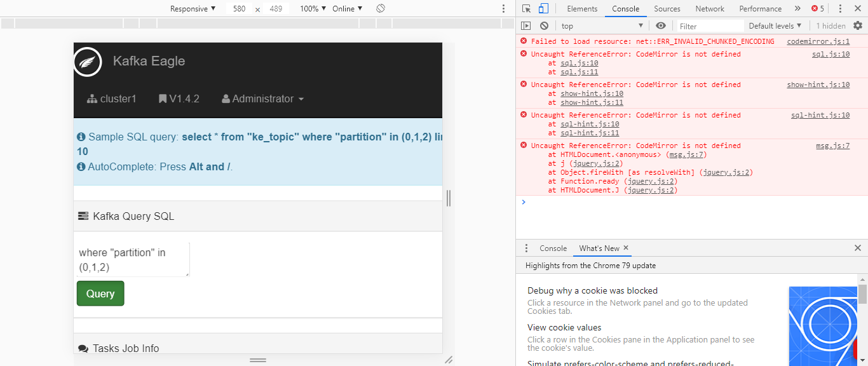Select the What's New drawer tab
Image resolution: width=868 pixels, height=366 pixels.
(x=599, y=248)
